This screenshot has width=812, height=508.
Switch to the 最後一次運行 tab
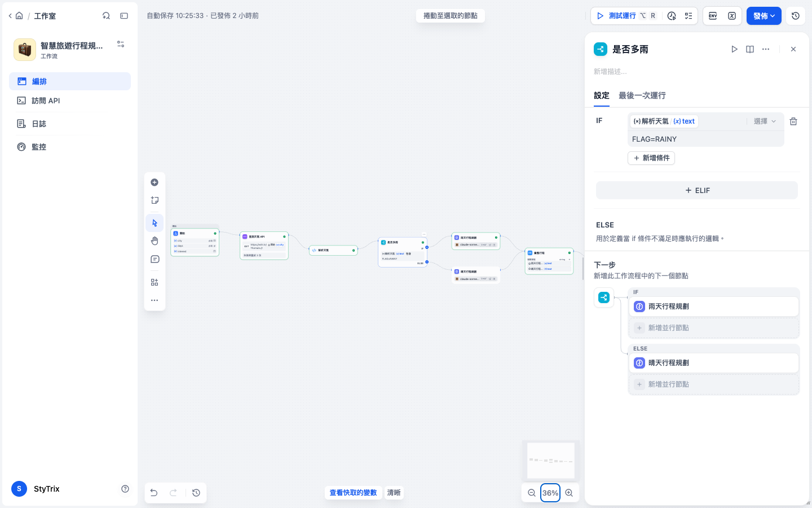tap(642, 95)
